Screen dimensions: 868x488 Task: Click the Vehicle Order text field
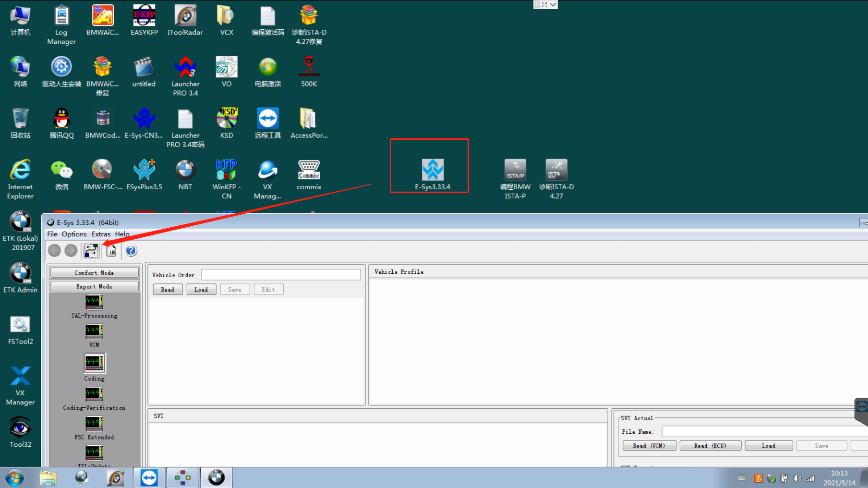pos(281,275)
